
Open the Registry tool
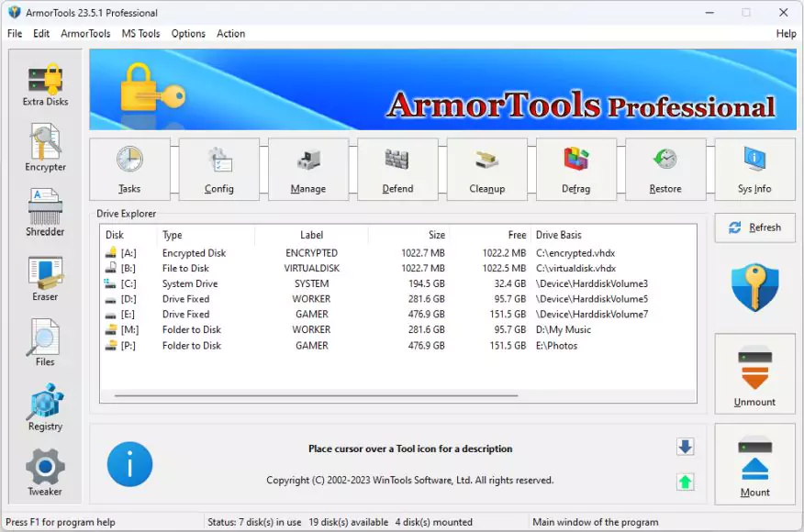click(x=45, y=407)
